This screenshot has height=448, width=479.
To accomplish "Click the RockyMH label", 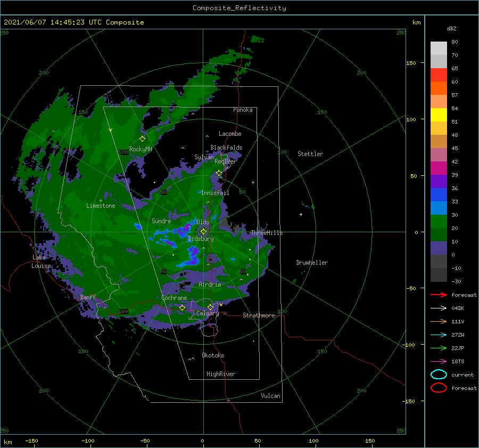I will pos(141,149).
